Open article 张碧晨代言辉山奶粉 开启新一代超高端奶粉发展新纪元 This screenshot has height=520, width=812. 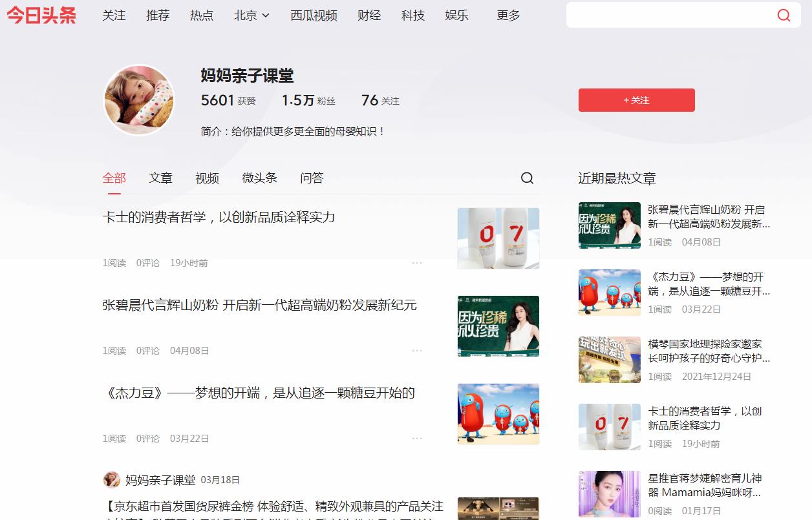pos(259,305)
